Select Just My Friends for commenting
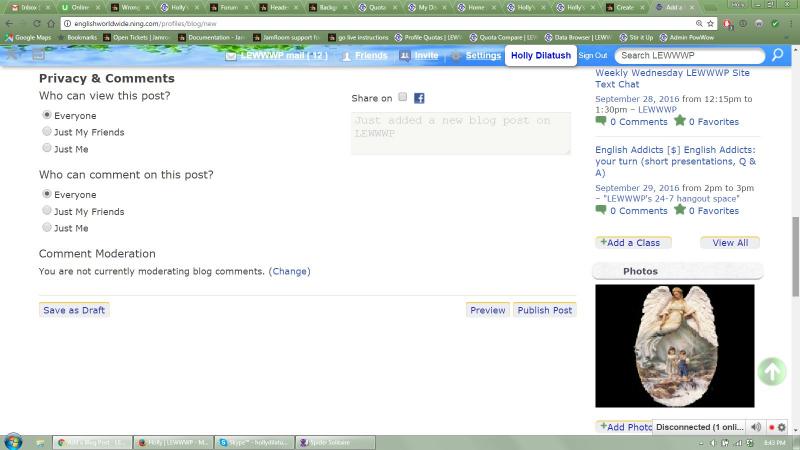The image size is (800, 450). (x=47, y=210)
